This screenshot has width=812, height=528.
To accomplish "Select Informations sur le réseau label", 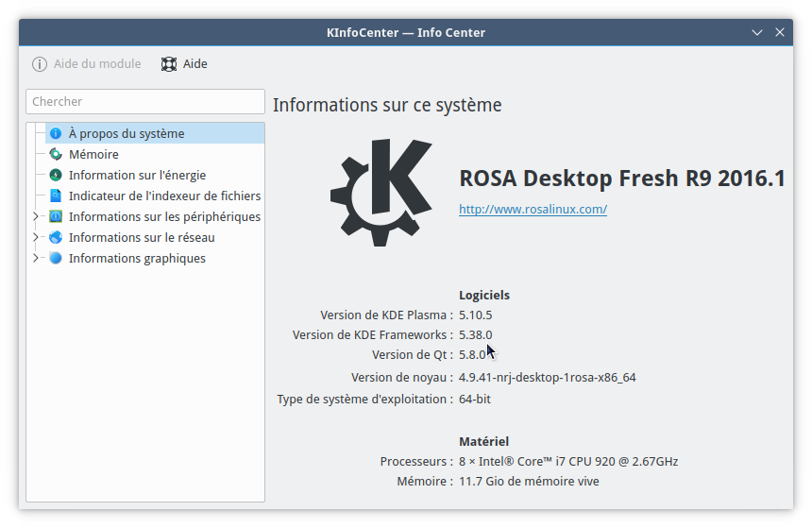I will click(142, 237).
